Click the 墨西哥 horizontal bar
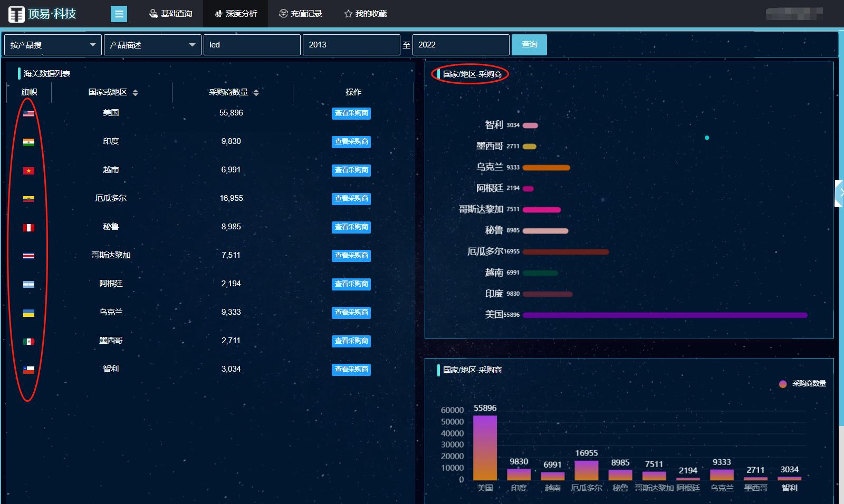 [x=529, y=147]
